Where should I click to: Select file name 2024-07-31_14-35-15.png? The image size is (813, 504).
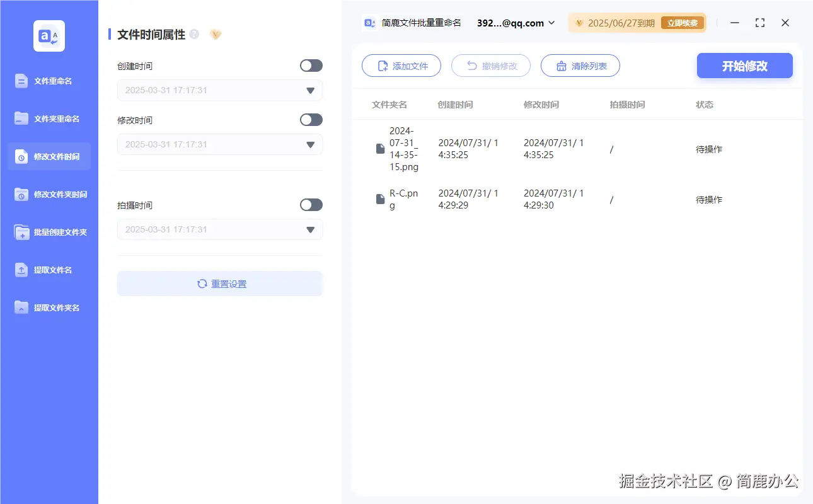(404, 149)
